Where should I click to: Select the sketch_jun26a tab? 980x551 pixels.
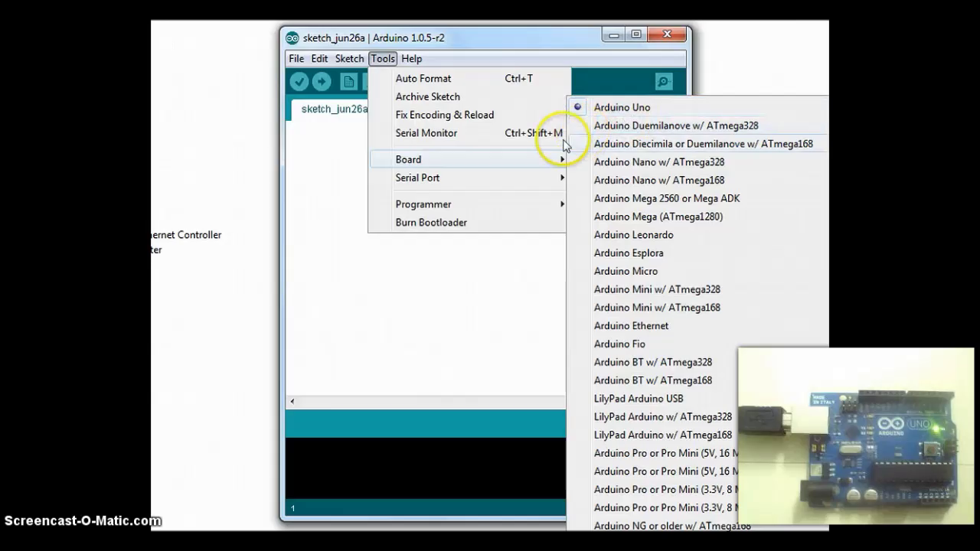pos(334,109)
